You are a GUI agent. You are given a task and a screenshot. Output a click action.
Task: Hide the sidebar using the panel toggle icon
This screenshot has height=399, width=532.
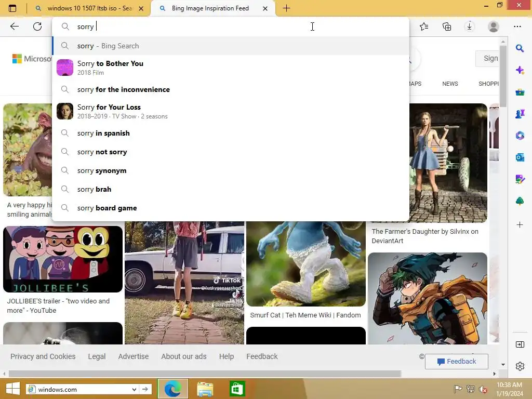pos(520,344)
